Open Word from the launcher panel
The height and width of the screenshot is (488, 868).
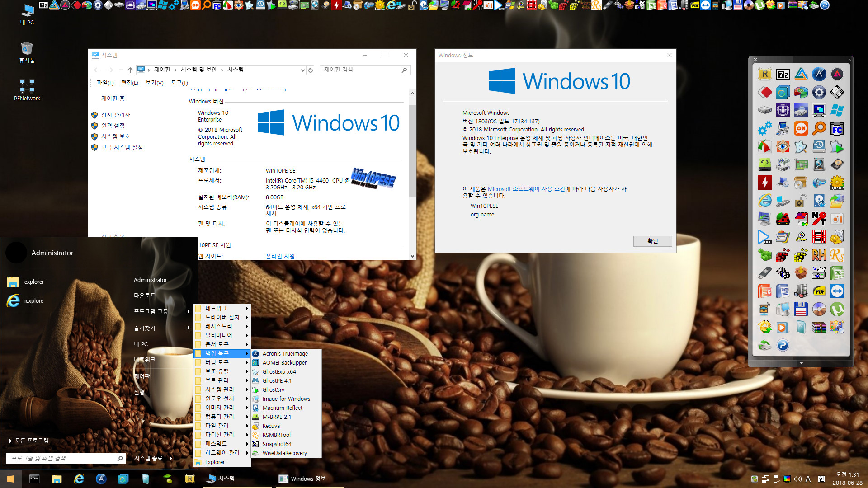click(x=783, y=291)
